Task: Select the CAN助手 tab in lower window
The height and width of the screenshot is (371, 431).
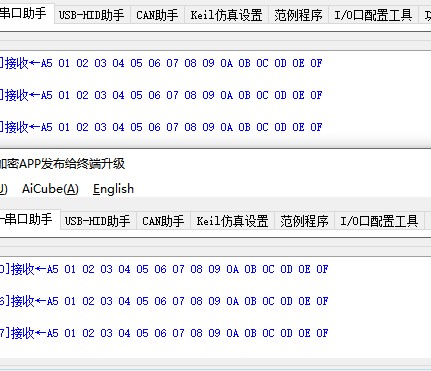Action: (x=163, y=221)
